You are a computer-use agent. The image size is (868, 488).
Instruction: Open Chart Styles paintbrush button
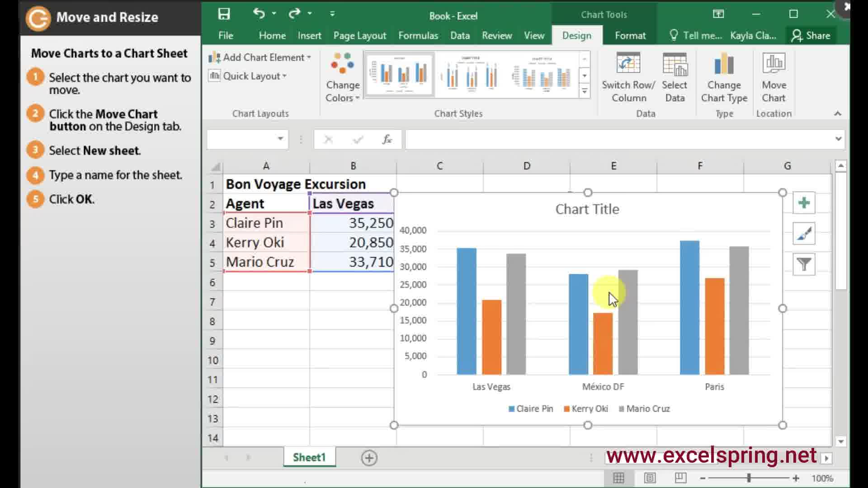point(804,234)
